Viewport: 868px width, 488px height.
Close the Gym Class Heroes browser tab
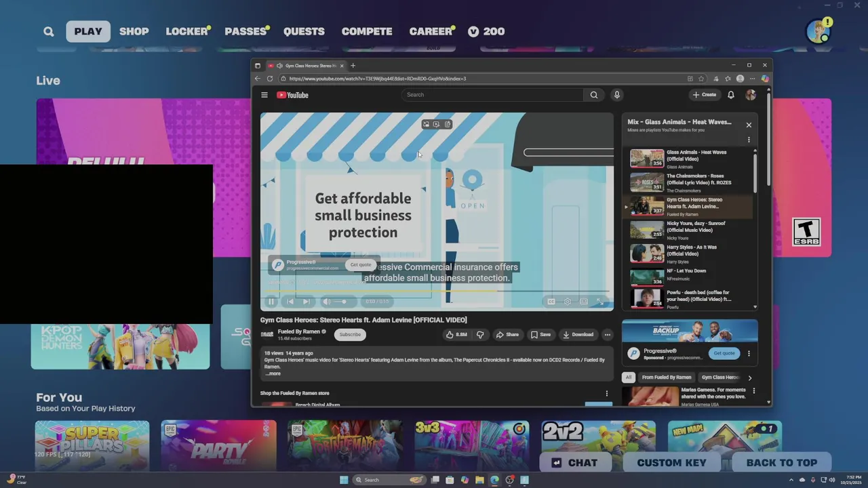click(342, 66)
